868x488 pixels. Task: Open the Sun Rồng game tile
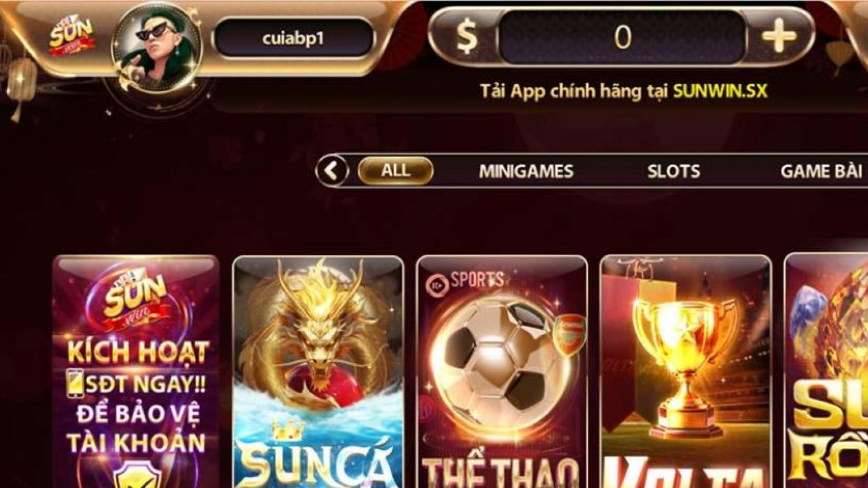point(826,371)
